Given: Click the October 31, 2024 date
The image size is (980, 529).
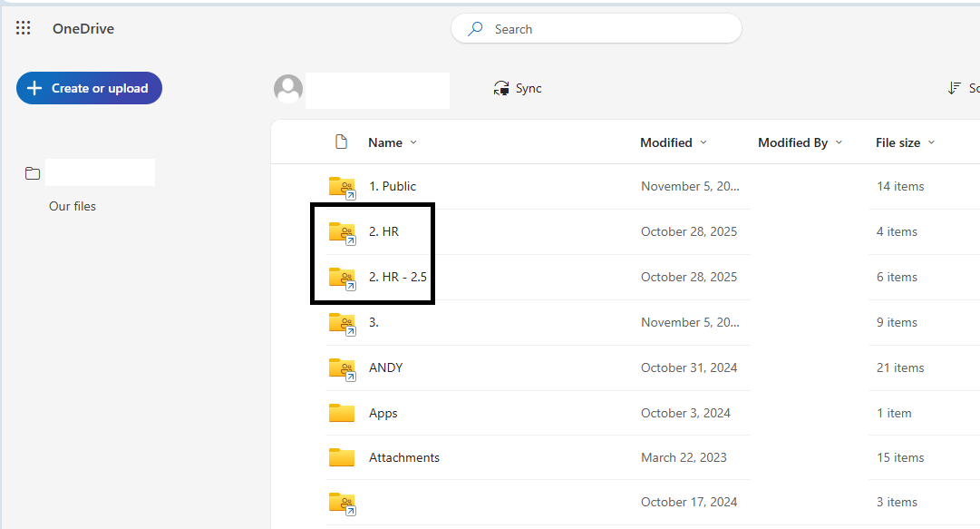Looking at the screenshot, I should point(689,367).
